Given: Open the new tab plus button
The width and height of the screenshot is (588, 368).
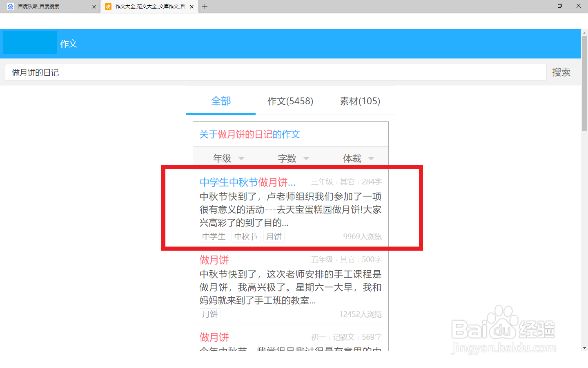Looking at the screenshot, I should pos(205,7).
